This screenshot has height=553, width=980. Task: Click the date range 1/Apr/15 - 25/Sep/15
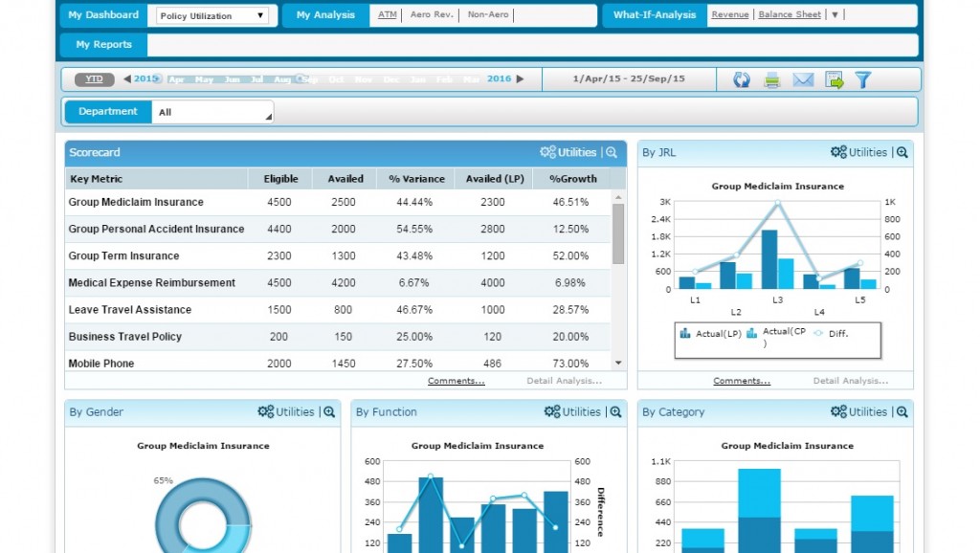click(x=629, y=78)
